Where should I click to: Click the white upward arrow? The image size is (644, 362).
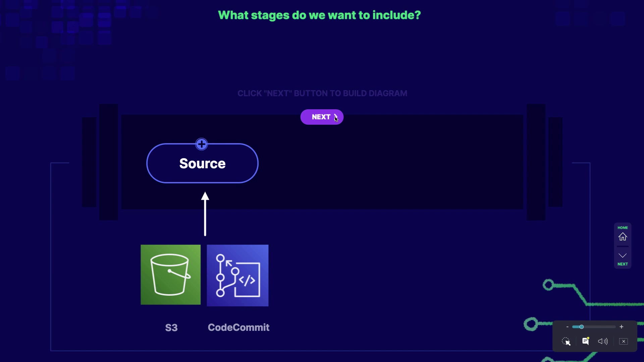click(x=205, y=214)
